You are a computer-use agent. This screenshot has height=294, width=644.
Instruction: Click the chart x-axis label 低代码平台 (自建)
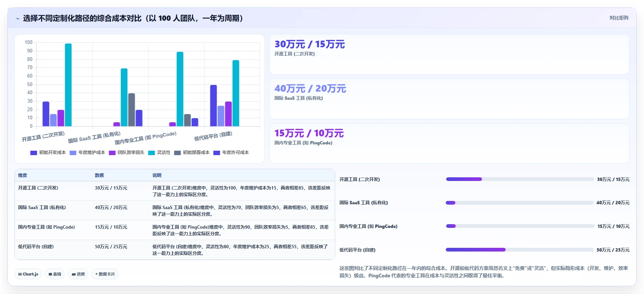tap(213, 136)
